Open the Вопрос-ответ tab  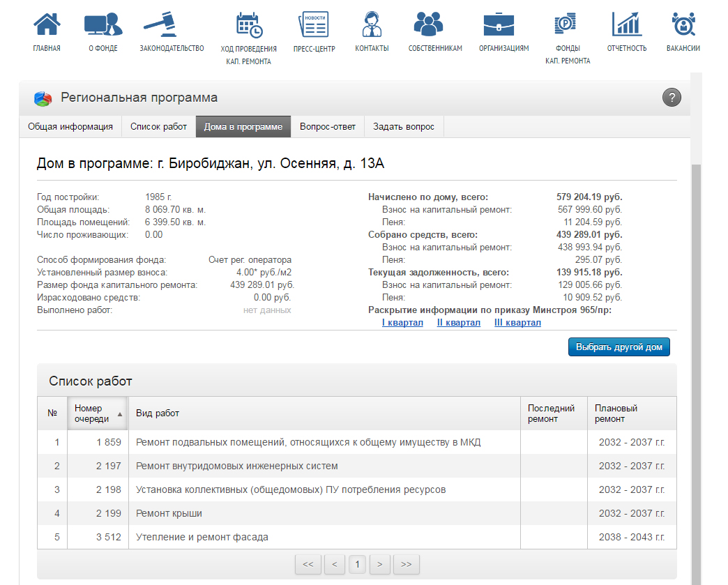[x=327, y=127]
